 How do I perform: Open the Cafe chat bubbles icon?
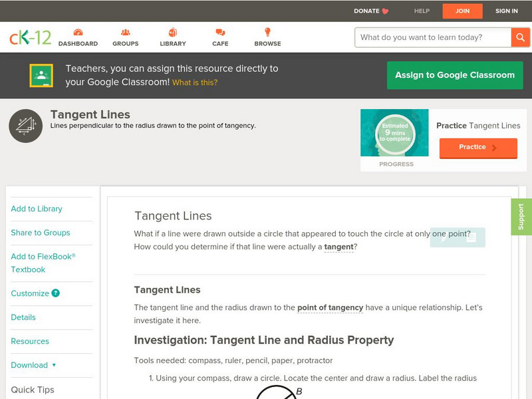(x=220, y=32)
